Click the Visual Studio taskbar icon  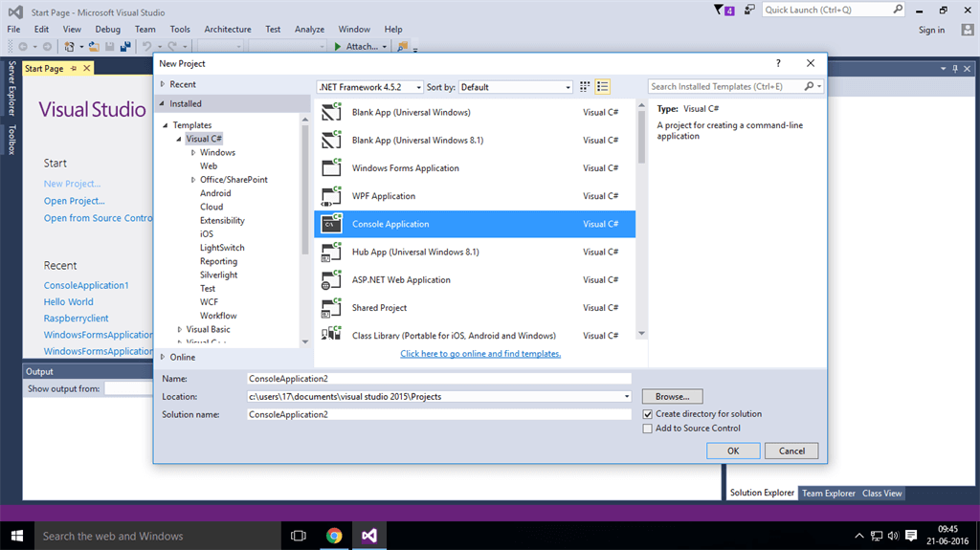click(368, 536)
